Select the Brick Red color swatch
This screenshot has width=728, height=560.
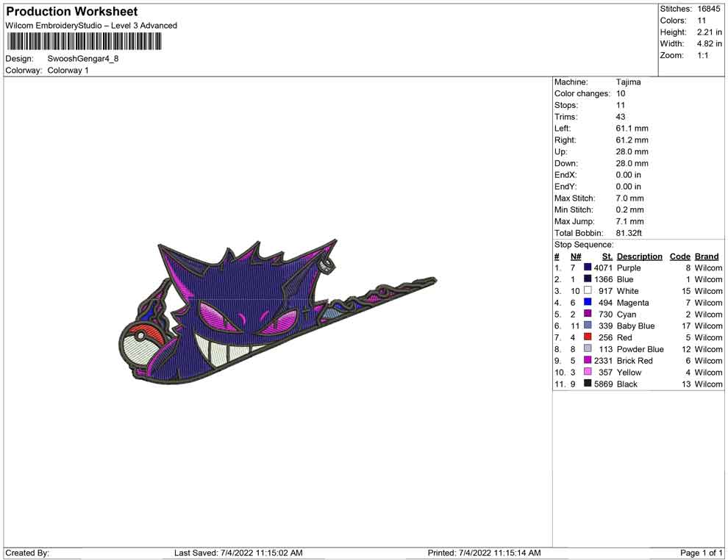(x=588, y=360)
